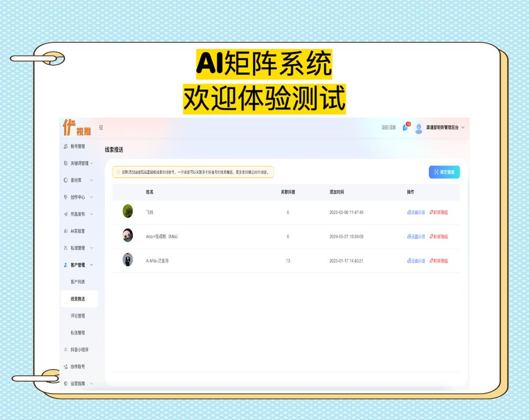Screen dimensions: 529x420
Task: Click 设置抖音 for 飞扬
Action: [x=416, y=213]
